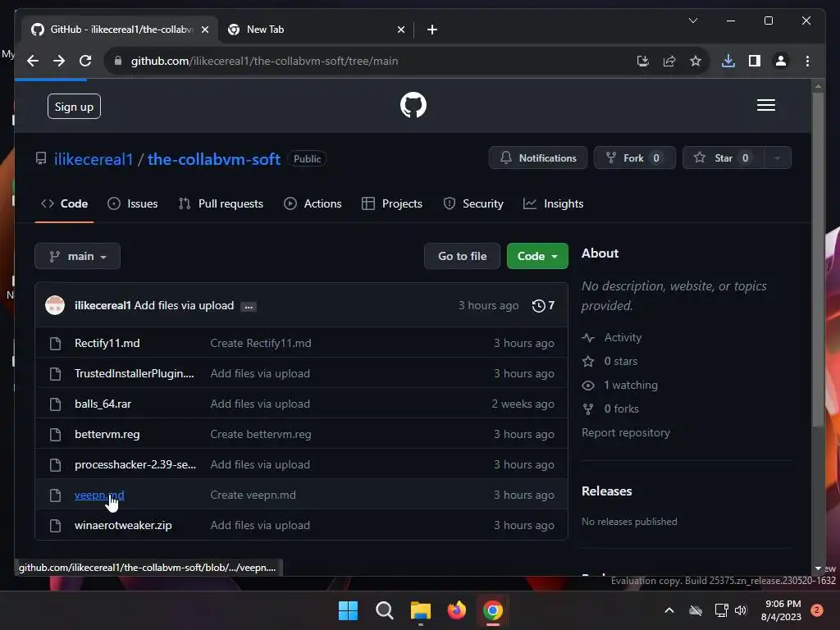This screenshot has width=840, height=630.
Task: Bookmark this page with star icon
Action: coord(696,61)
